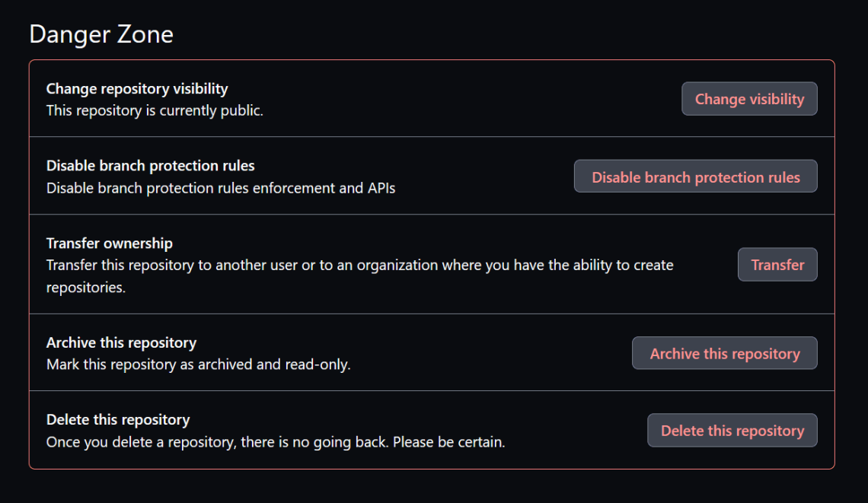Screen dimensions: 868x503
Task: Click the divider below Change repository visibility row
Action: pos(434,136)
